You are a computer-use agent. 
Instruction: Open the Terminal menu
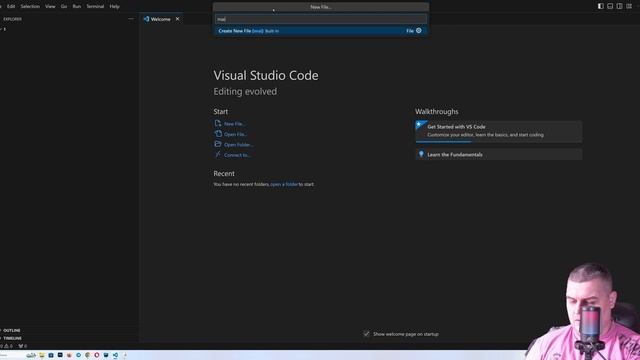click(95, 7)
